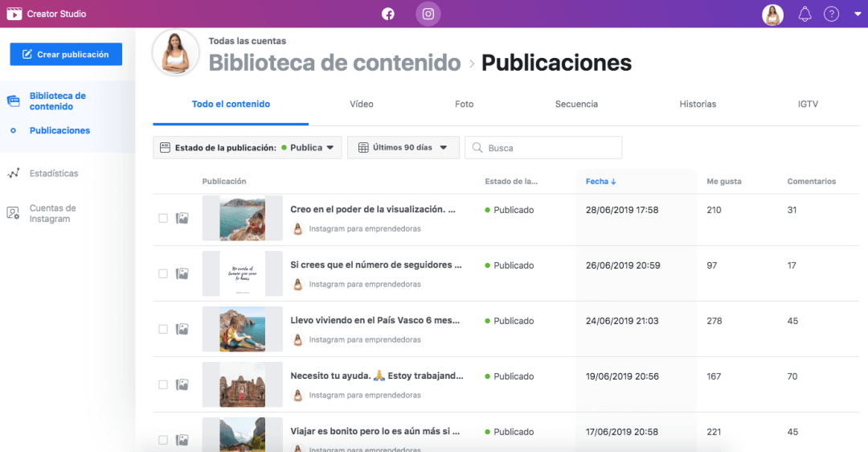
Task: Click Publicación column header
Action: (x=224, y=181)
